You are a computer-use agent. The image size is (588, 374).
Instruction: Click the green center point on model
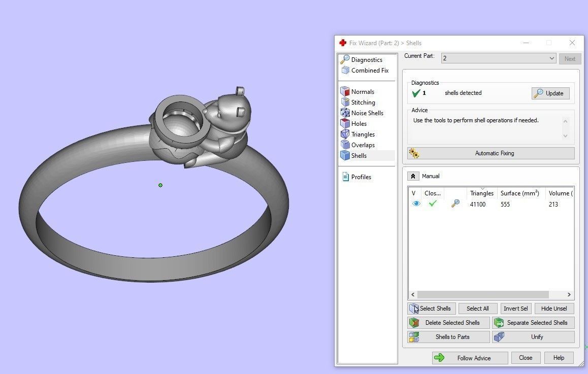click(160, 185)
